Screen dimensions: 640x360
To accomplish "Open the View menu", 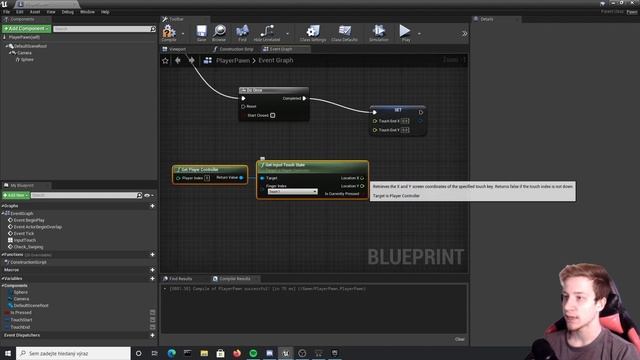I will pos(51,12).
